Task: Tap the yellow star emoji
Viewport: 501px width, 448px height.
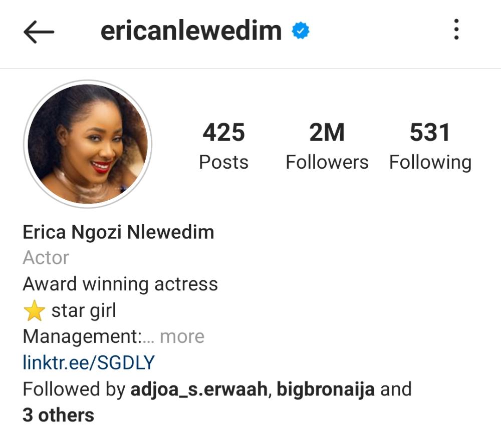Action: [x=35, y=310]
